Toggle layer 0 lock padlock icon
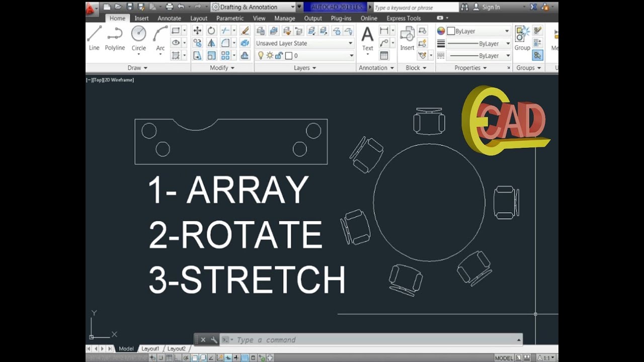 [x=278, y=56]
